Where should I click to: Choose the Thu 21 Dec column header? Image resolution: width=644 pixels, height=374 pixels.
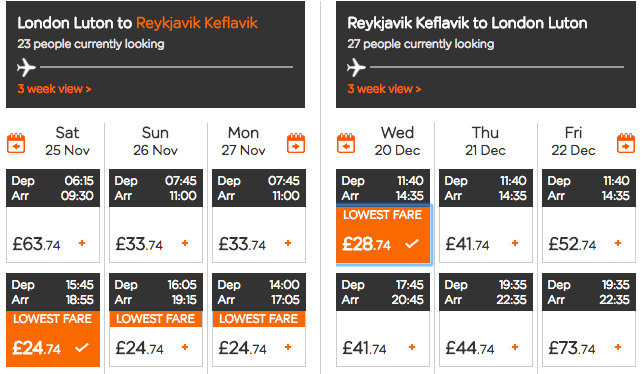485,141
